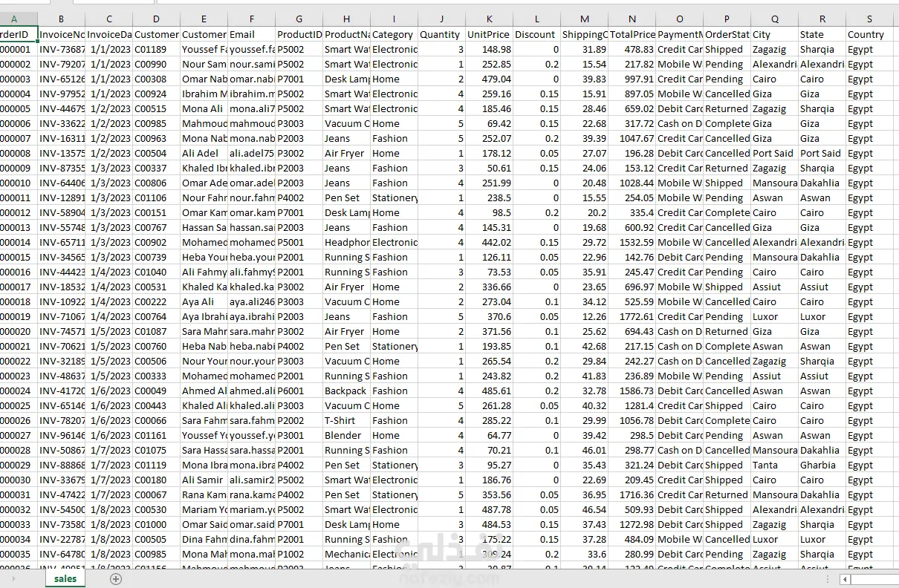Click the Discount header cell
This screenshot has width=899, height=588.
point(537,34)
